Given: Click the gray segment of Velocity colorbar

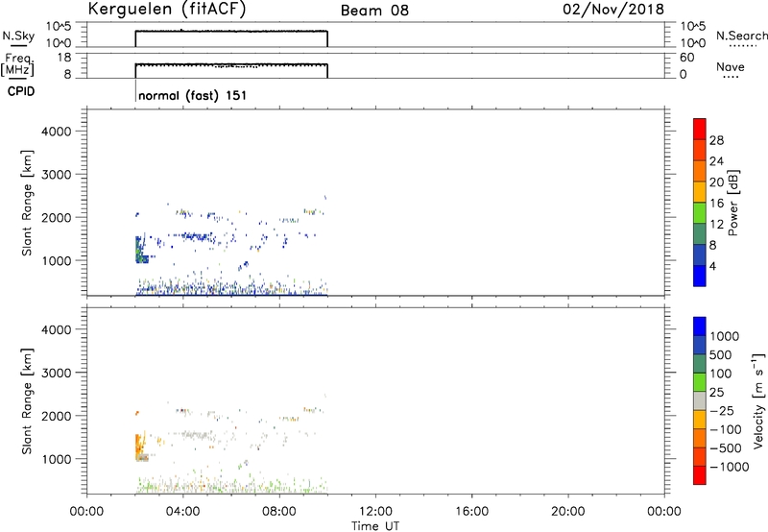Looking at the screenshot, I should tap(700, 400).
